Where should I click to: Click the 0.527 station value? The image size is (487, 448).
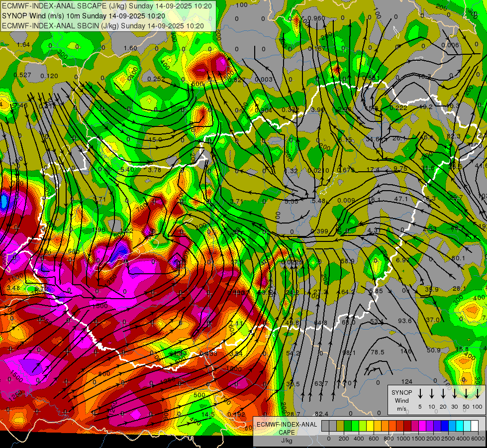22,75
